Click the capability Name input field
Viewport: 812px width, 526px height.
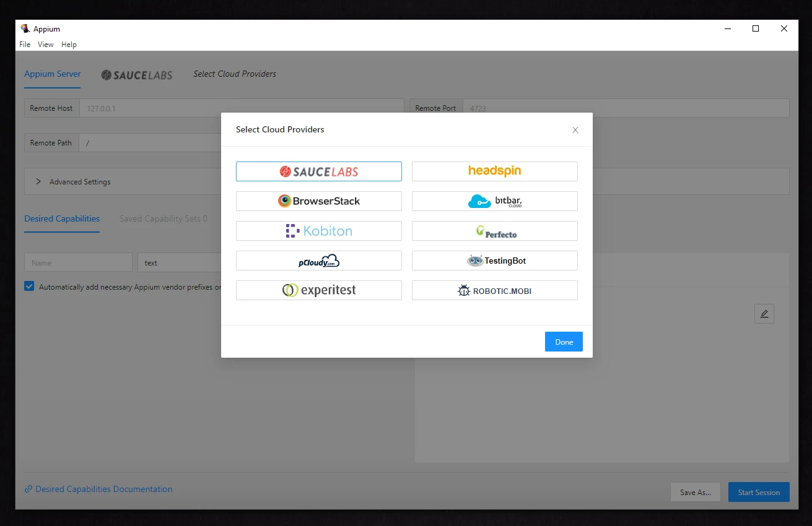tap(78, 262)
